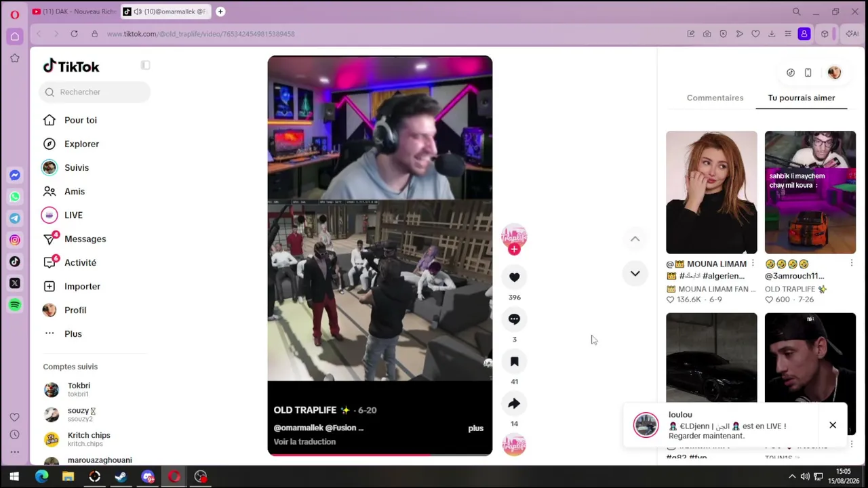Screen dimensions: 868x488
Task: Open the profile avatar menu in header
Action: click(834, 73)
